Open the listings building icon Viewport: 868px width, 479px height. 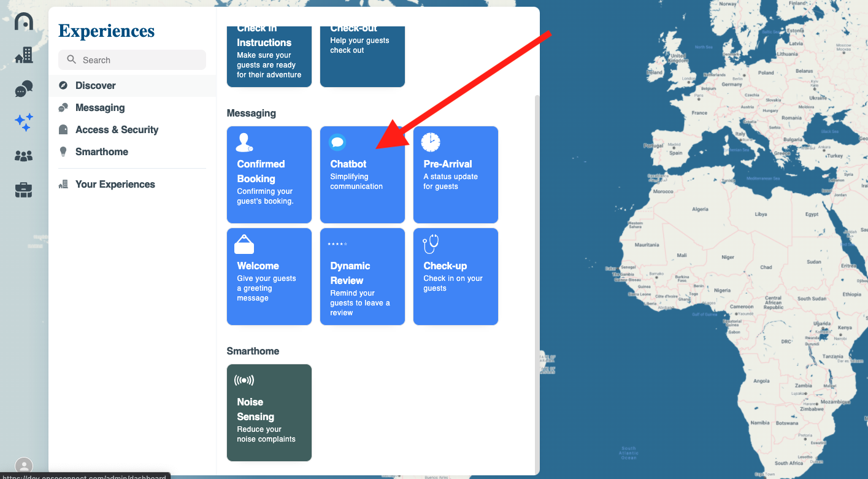[x=24, y=55]
